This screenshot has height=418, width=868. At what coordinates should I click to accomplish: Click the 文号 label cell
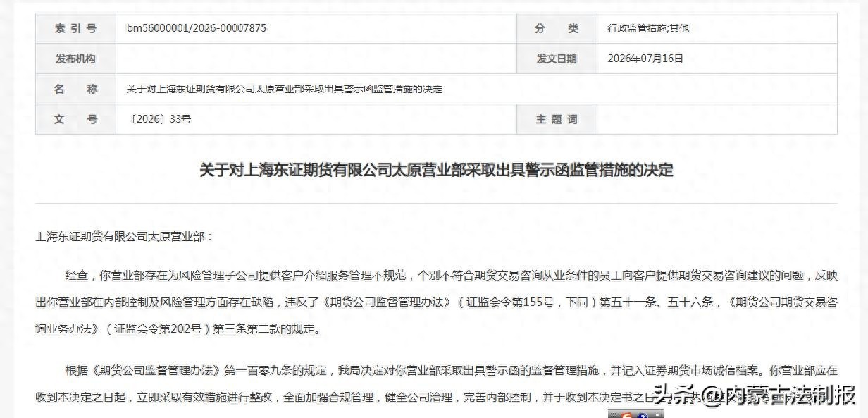75,119
